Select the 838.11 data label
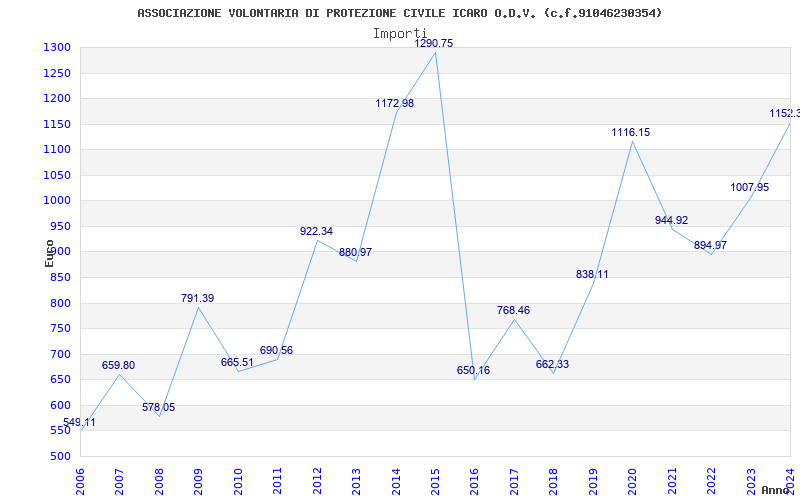 tap(592, 274)
